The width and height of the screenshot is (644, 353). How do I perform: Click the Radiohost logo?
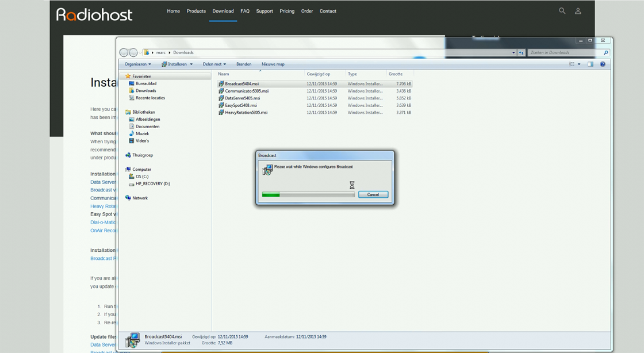(x=94, y=15)
